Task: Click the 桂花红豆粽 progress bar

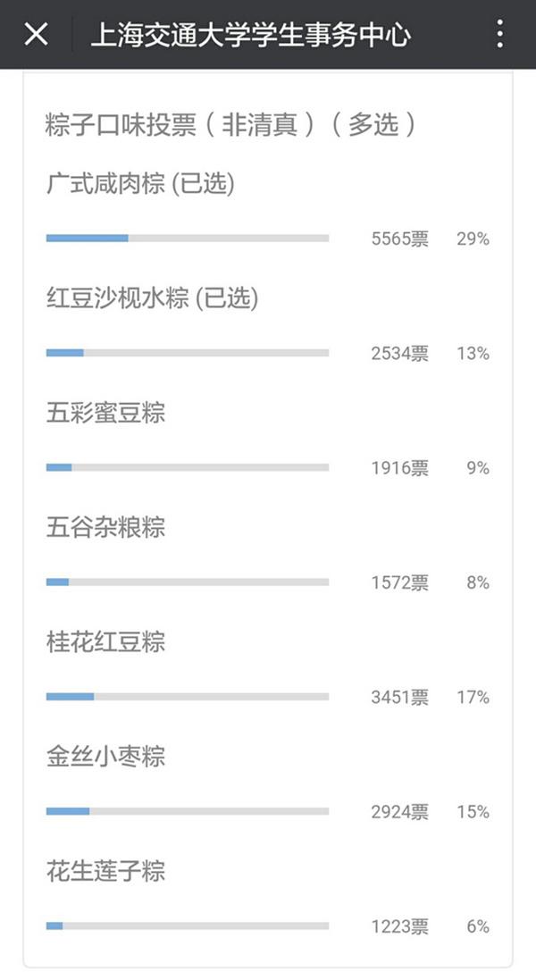Action: (x=188, y=697)
